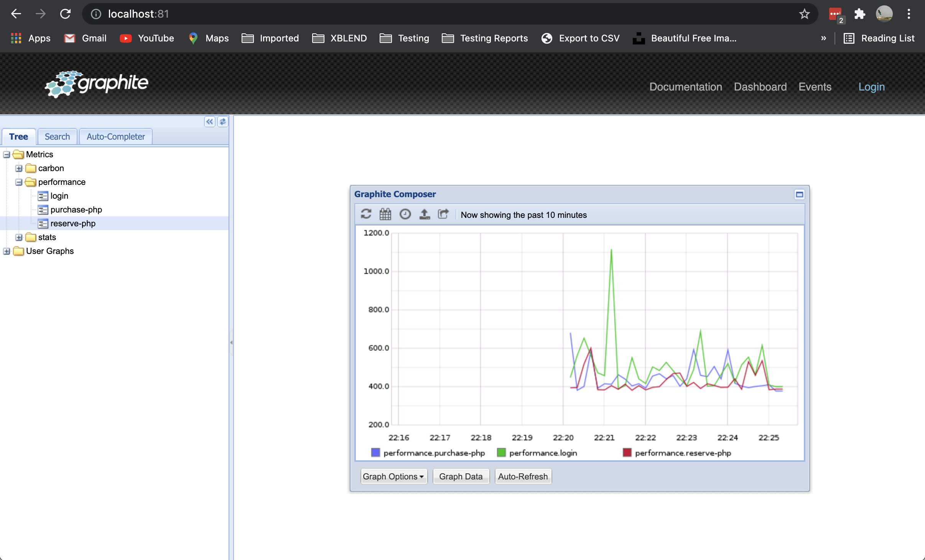The image size is (925, 560).
Task: Click the browser forward arrow
Action: pos(41,14)
